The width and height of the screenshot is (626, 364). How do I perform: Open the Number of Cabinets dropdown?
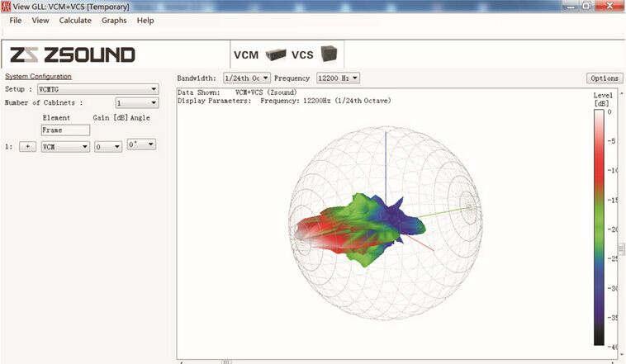pos(137,103)
